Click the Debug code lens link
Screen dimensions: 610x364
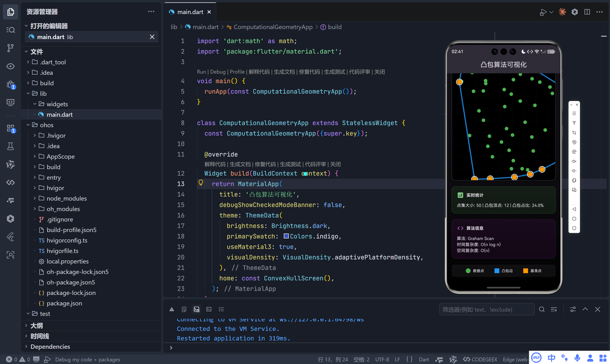(x=218, y=72)
